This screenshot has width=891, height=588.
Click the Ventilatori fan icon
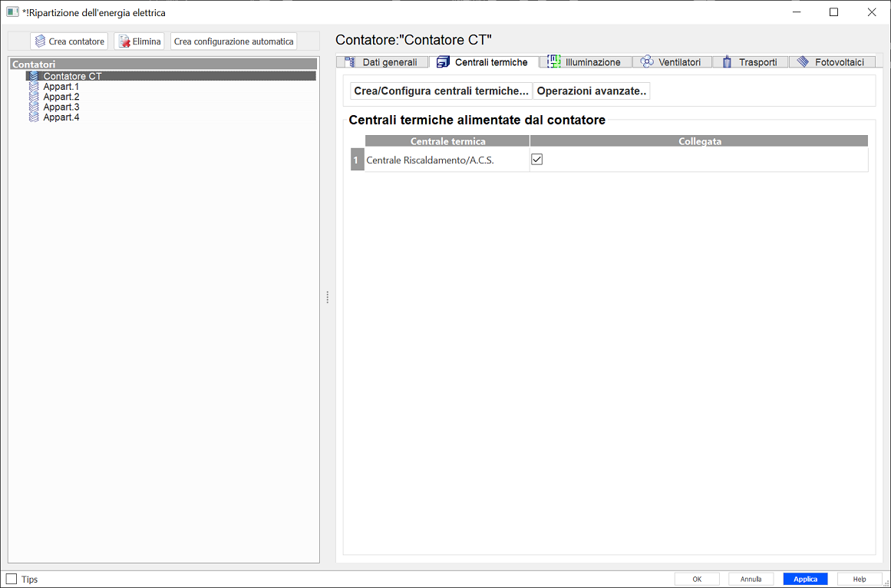tap(646, 62)
